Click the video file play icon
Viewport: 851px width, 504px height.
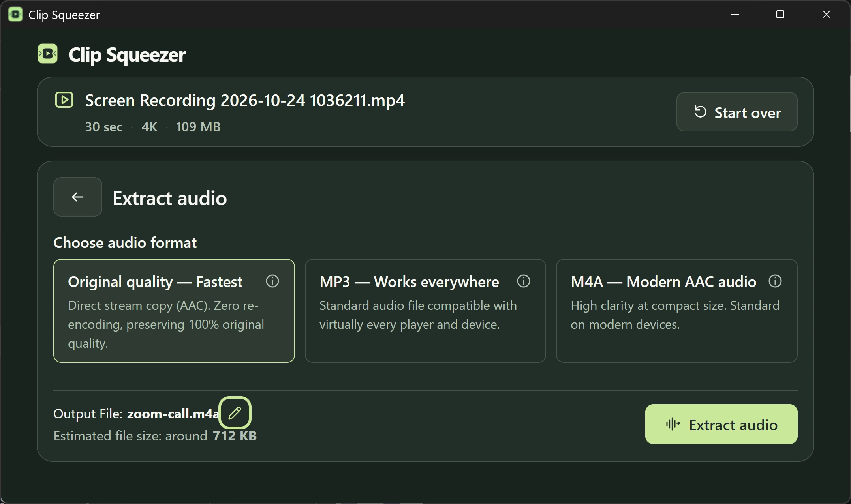64,100
